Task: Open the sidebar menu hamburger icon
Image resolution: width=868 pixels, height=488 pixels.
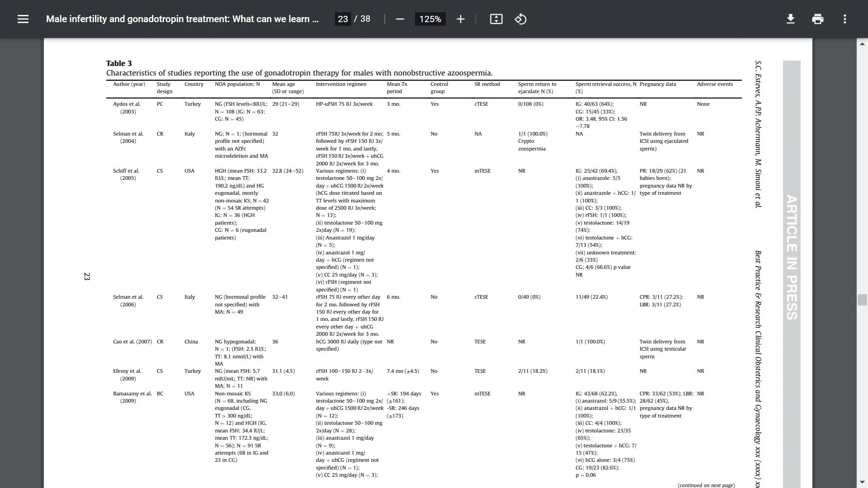Action: [23, 19]
